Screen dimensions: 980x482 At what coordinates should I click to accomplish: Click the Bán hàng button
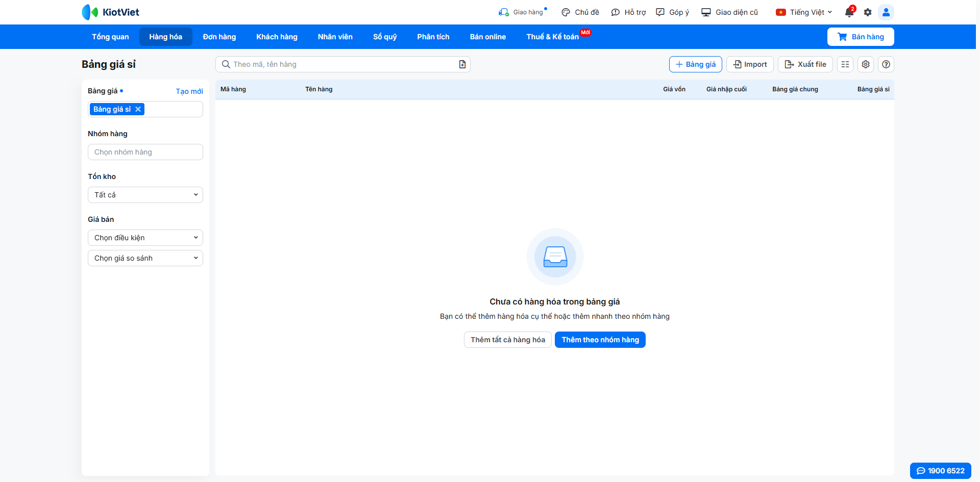861,37
